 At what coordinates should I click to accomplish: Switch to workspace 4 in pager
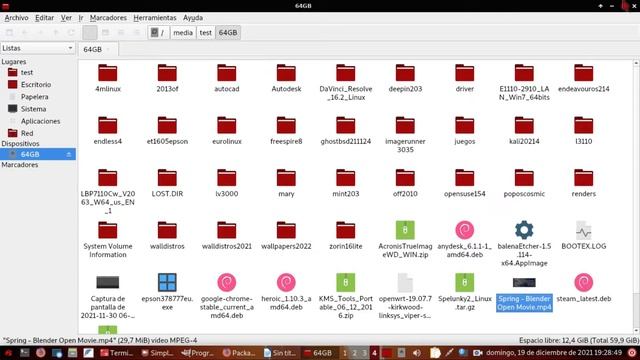[x=374, y=353]
